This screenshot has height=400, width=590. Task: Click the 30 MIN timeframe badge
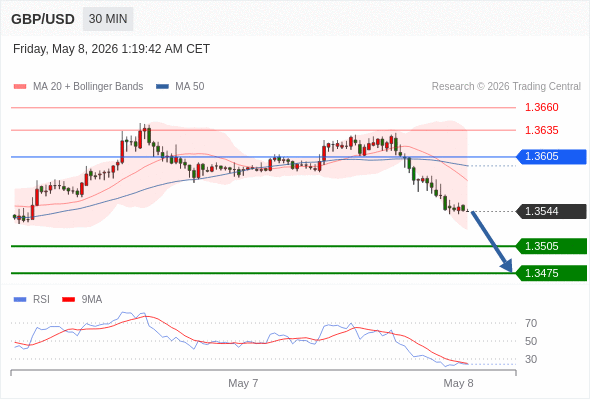click(108, 19)
